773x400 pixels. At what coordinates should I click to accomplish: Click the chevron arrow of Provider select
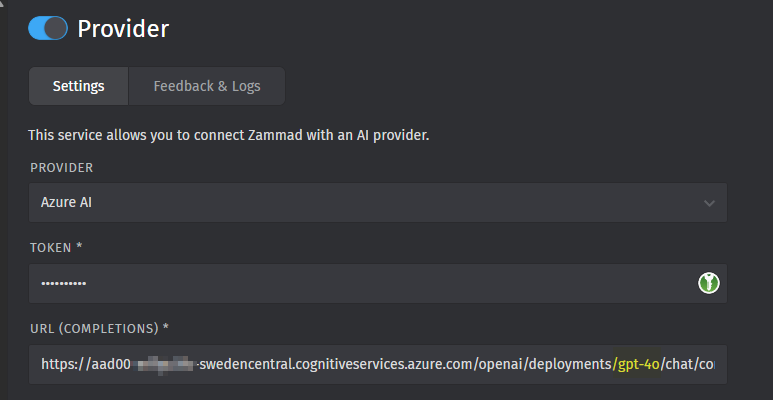pos(709,203)
